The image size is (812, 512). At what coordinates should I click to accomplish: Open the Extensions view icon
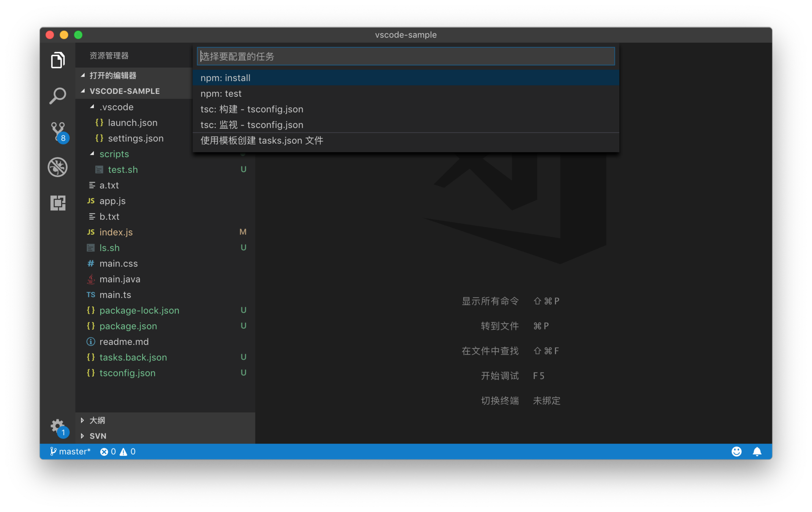(58, 203)
